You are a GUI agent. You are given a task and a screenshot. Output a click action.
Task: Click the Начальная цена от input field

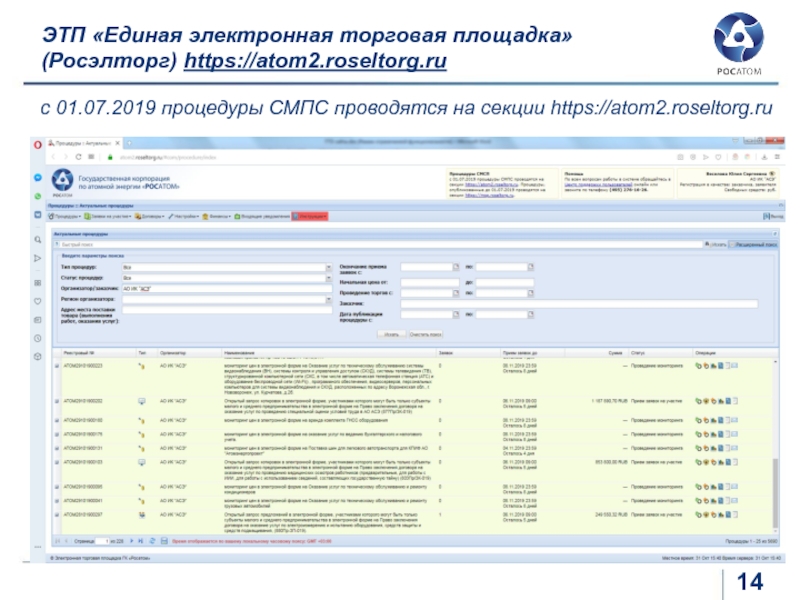430,282
